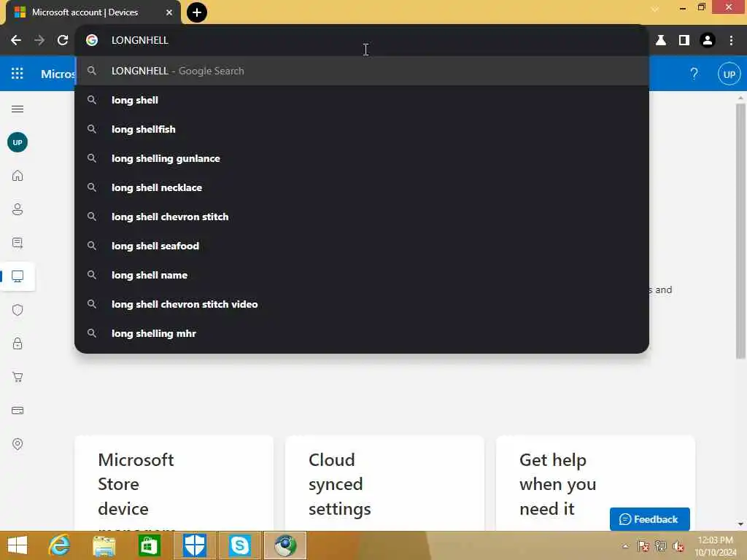
Task: Open a new tab with plus button
Action: pyautogui.click(x=197, y=12)
